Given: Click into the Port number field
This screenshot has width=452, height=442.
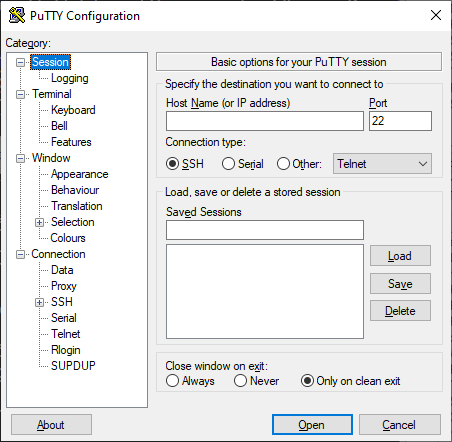Looking at the screenshot, I should click(x=400, y=121).
